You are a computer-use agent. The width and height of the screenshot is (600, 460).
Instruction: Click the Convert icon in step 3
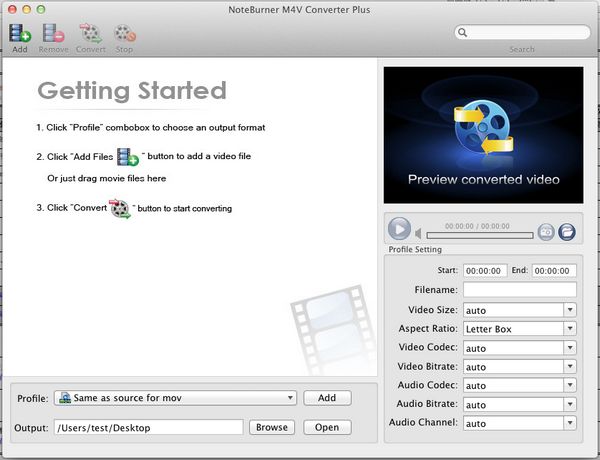(x=120, y=209)
